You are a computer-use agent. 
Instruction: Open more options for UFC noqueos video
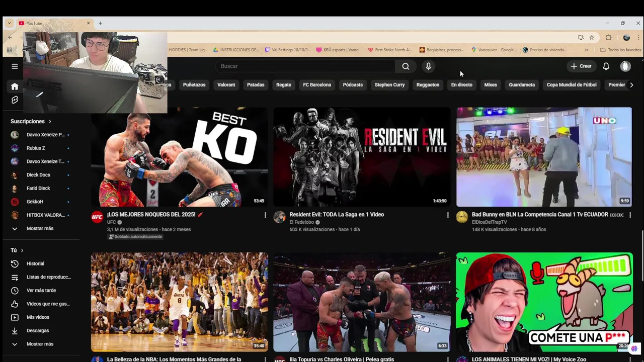tap(265, 215)
